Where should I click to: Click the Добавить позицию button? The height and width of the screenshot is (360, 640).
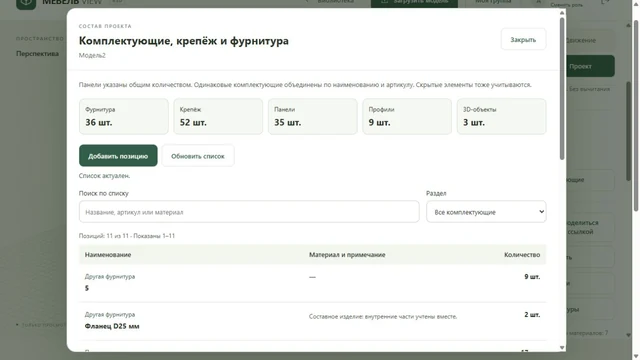pyautogui.click(x=118, y=156)
